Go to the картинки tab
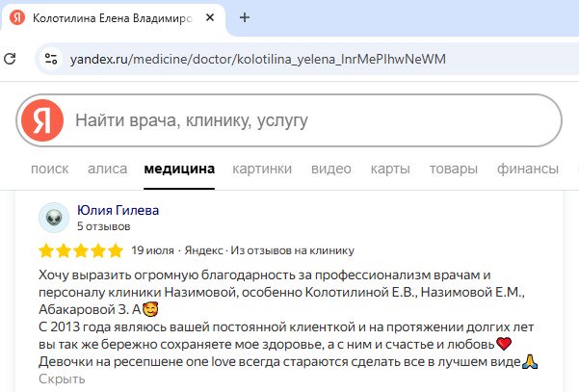Image resolution: width=579 pixels, height=392 pixels. pyautogui.click(x=262, y=169)
